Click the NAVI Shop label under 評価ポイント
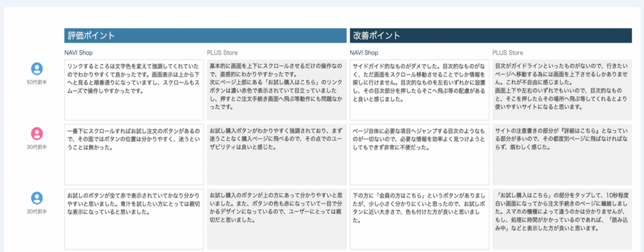 coord(79,53)
